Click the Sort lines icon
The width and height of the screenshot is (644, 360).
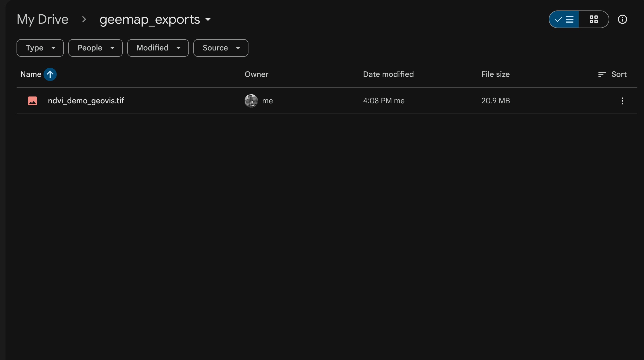pyautogui.click(x=602, y=74)
